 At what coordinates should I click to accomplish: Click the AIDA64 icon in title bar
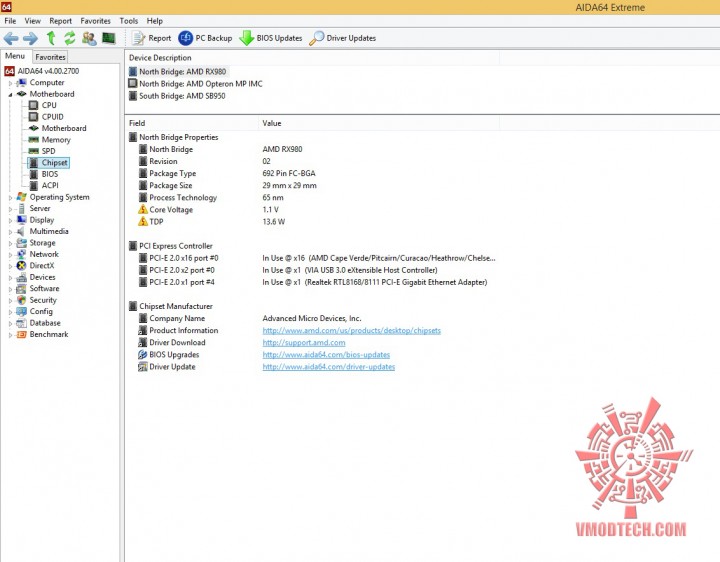tap(6, 6)
